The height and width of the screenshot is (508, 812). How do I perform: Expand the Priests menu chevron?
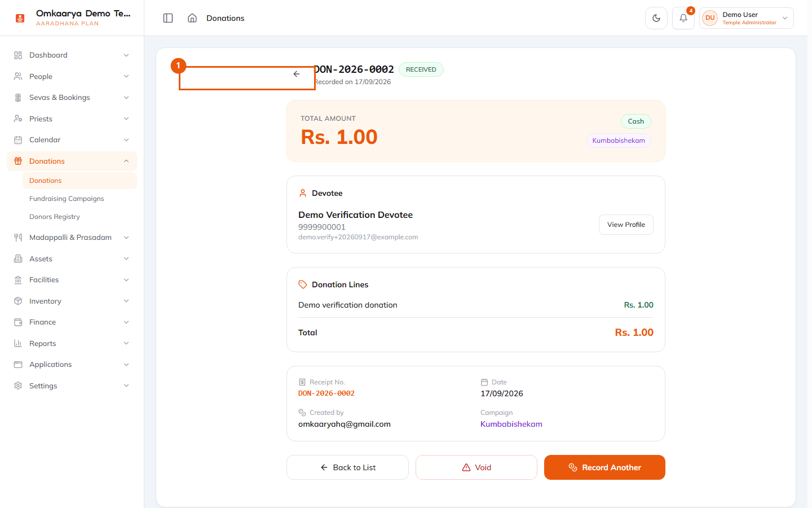tap(126, 119)
